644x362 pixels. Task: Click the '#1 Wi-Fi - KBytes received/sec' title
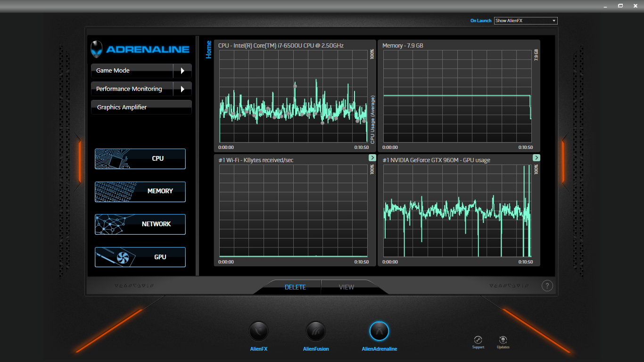coord(256,160)
